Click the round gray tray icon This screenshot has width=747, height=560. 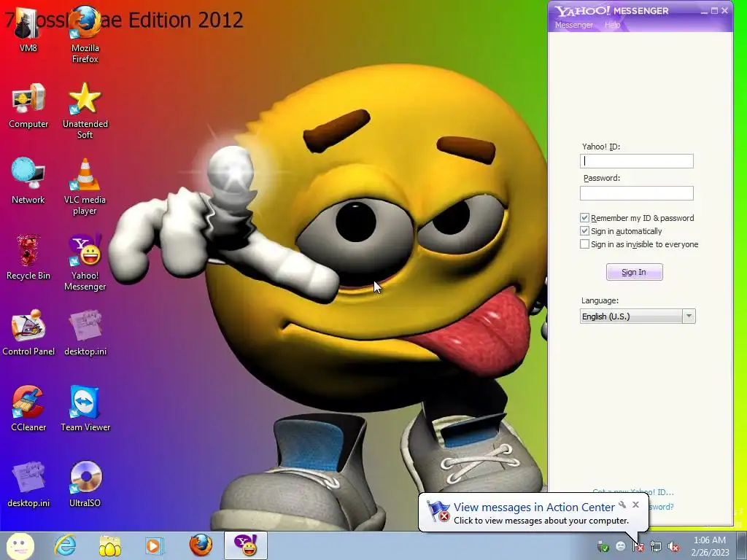point(620,547)
